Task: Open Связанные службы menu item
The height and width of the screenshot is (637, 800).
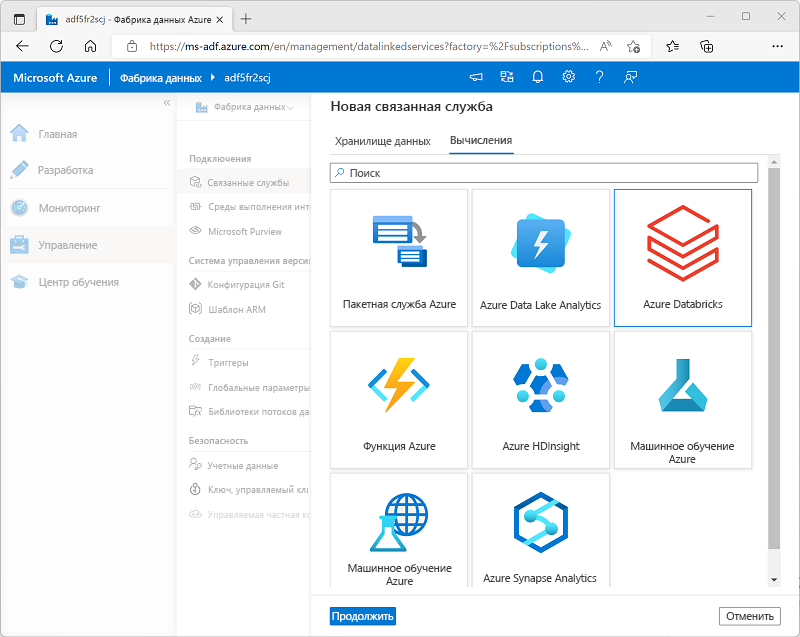Action: (x=244, y=182)
